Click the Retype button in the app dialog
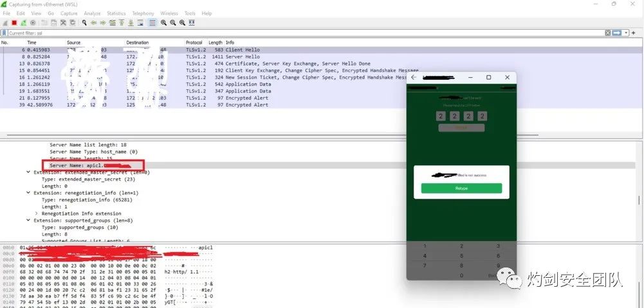This screenshot has height=308, width=644. (461, 188)
